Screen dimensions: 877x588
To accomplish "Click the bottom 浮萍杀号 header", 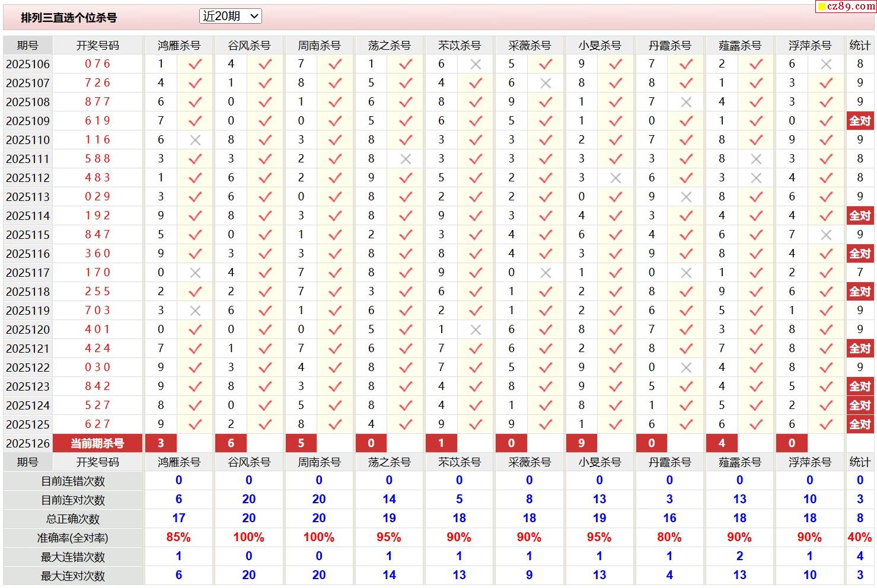I will [x=809, y=462].
